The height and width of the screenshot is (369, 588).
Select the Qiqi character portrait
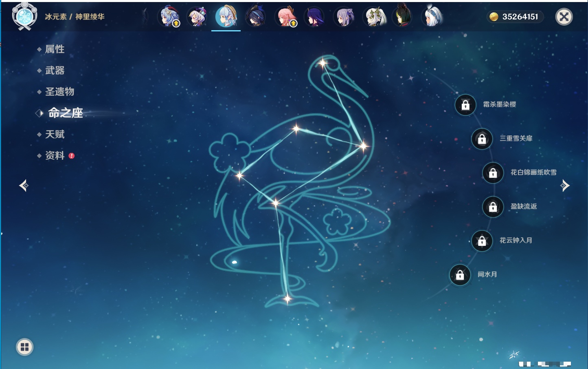[x=197, y=17]
